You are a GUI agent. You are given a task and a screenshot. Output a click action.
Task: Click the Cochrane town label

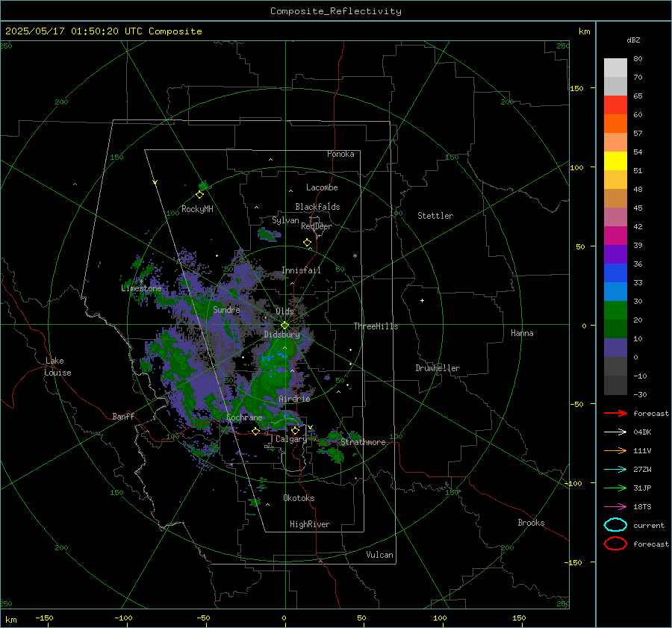[244, 417]
